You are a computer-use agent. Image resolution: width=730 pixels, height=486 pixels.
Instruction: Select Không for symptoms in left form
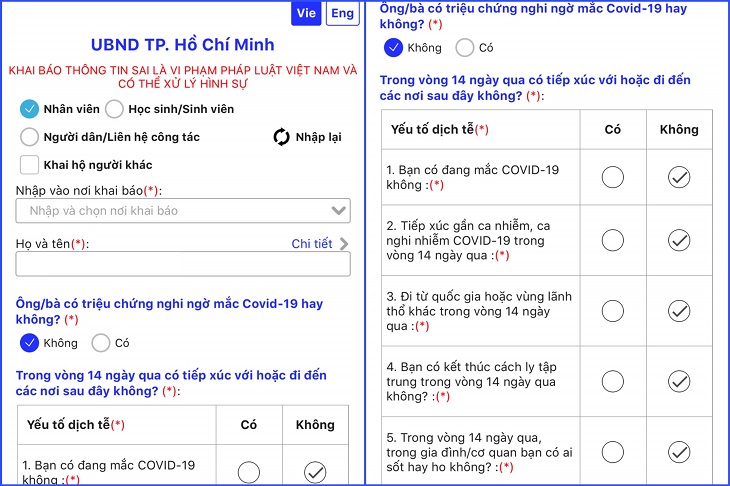tap(29, 343)
